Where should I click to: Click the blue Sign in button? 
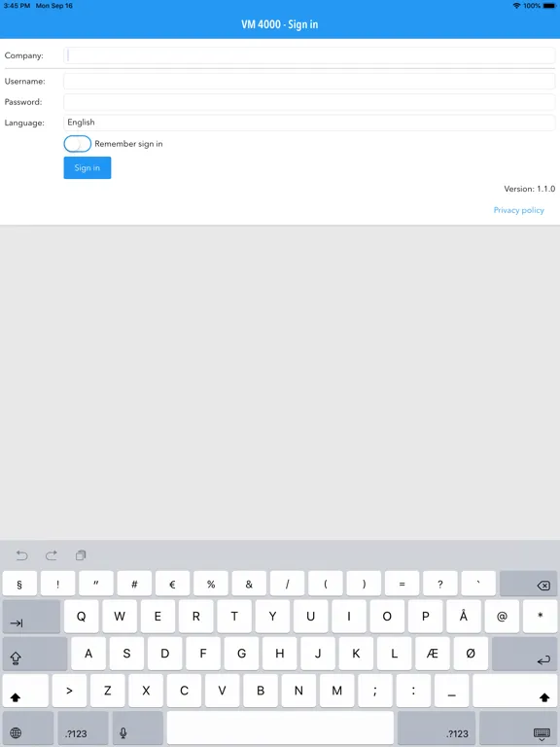tap(87, 167)
